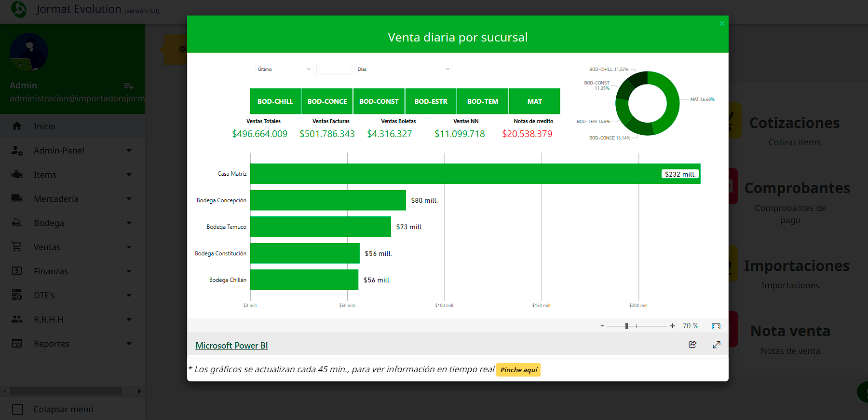Click the share icon in Power BI footer
Image resolution: width=868 pixels, height=420 pixels.
click(692, 344)
